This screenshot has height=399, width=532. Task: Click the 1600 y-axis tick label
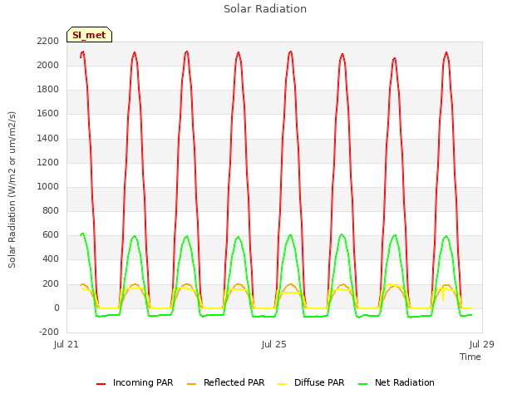point(48,114)
